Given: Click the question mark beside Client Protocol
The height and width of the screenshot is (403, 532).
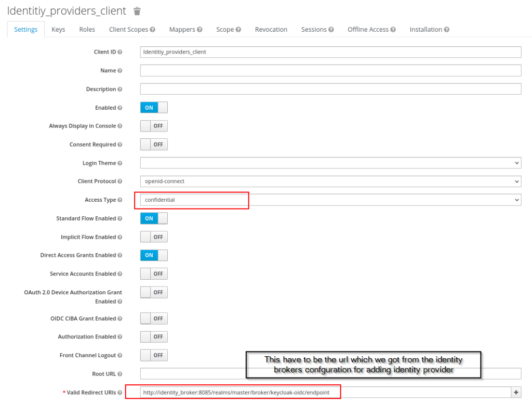Looking at the screenshot, I should [120, 181].
